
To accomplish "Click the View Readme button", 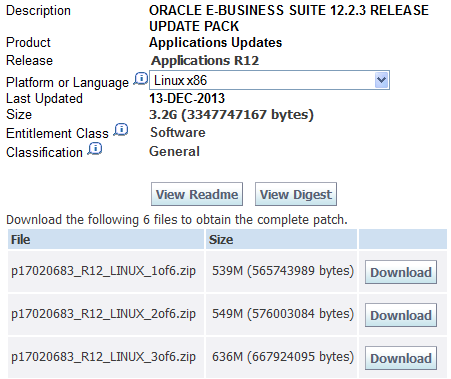I will (x=197, y=194).
